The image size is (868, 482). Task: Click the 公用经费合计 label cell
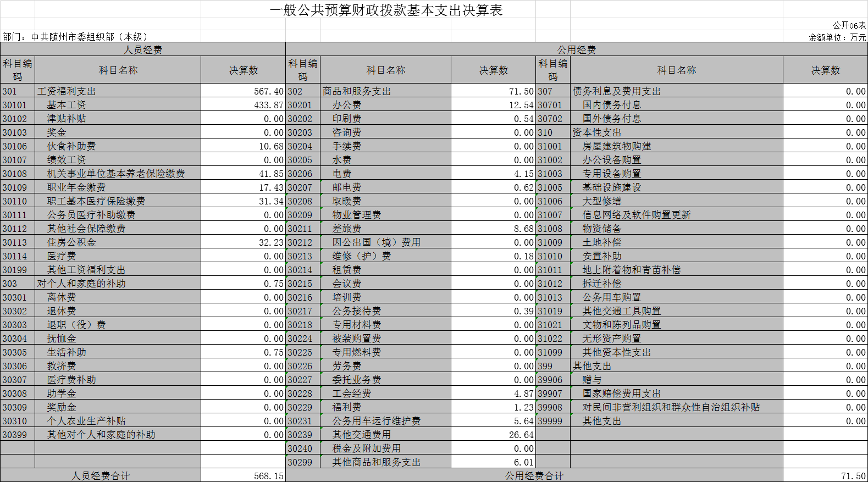pyautogui.click(x=534, y=476)
